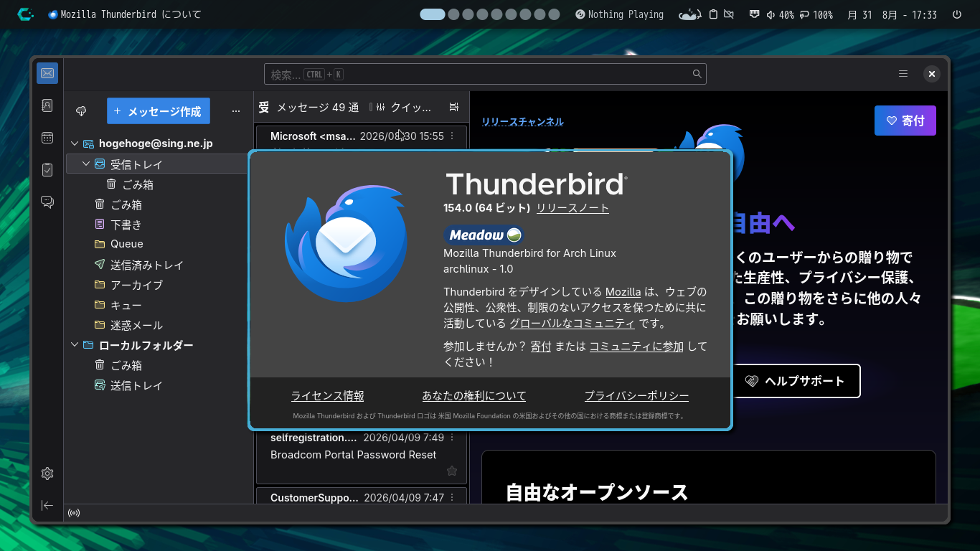This screenshot has height=551, width=980.
Task: Toggle star on Broadcom Portal Password Reset message
Action: click(x=452, y=471)
